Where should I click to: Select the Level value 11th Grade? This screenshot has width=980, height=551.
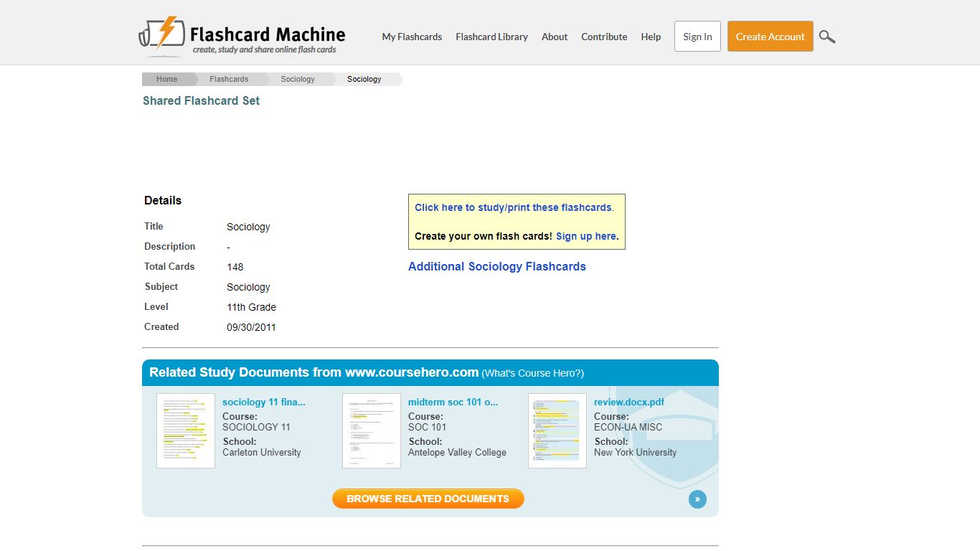tap(251, 307)
